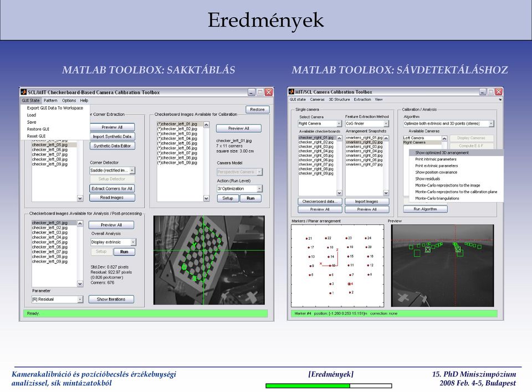Click the Run Algorithm button
This screenshot has width=532, height=392.
pos(425,209)
